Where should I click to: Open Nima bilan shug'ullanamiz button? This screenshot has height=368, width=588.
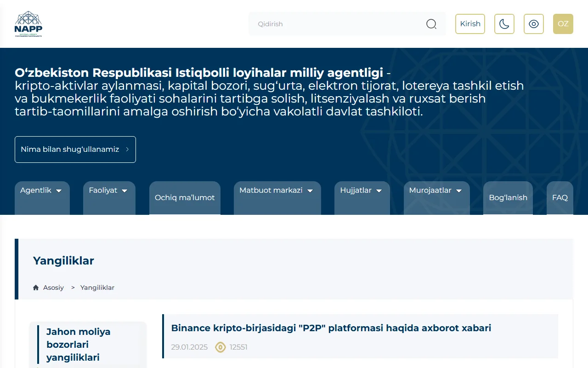(x=75, y=149)
